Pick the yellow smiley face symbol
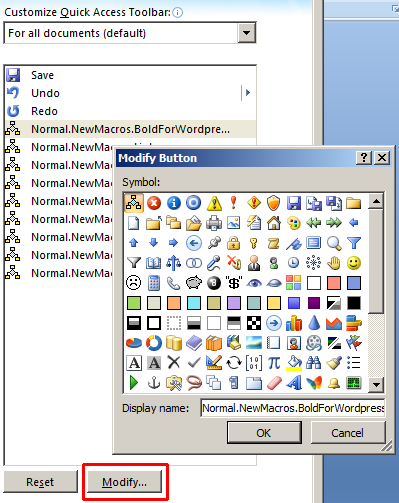 click(x=354, y=263)
